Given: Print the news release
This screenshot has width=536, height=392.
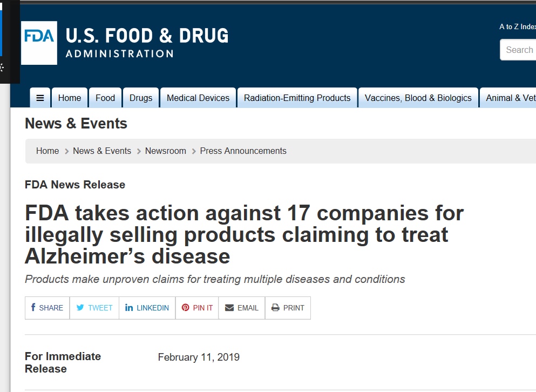Looking at the screenshot, I should (288, 308).
